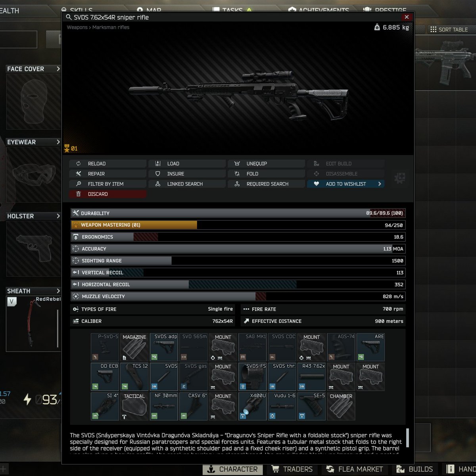The width and height of the screenshot is (476, 476).
Task: Select the CASV 6" rail part
Action: pos(194,406)
